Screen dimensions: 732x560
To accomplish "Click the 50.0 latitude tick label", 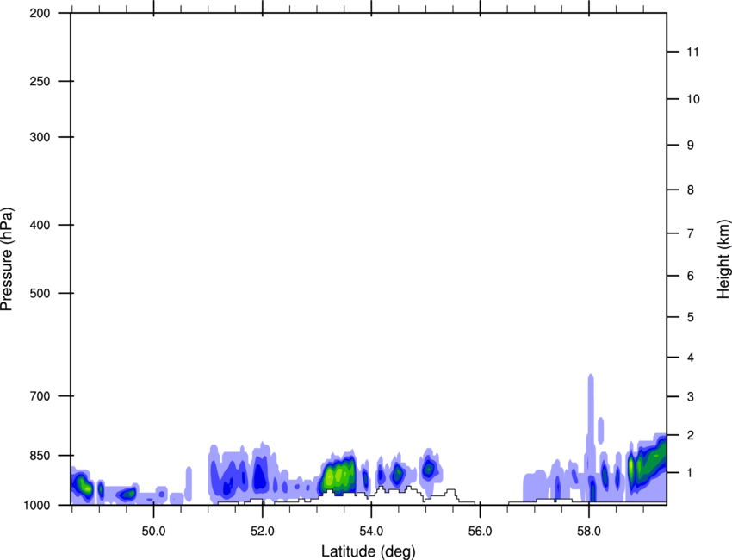I will pos(153,532).
